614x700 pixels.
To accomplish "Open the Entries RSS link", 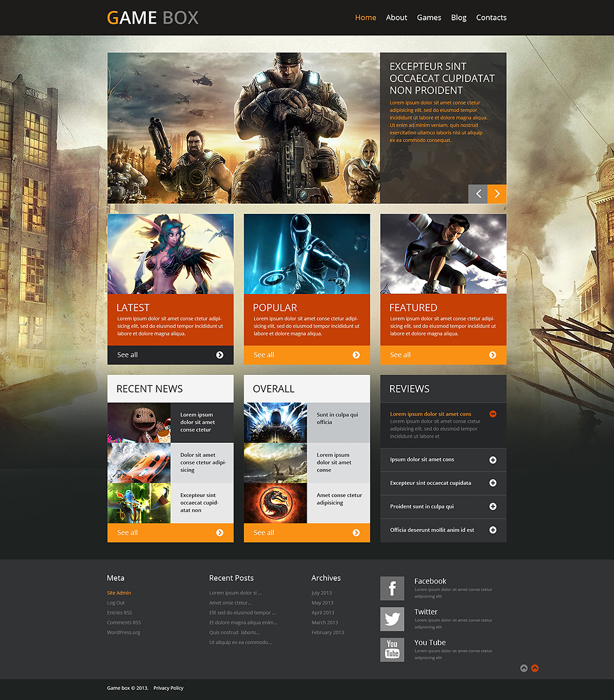I will pyautogui.click(x=120, y=612).
